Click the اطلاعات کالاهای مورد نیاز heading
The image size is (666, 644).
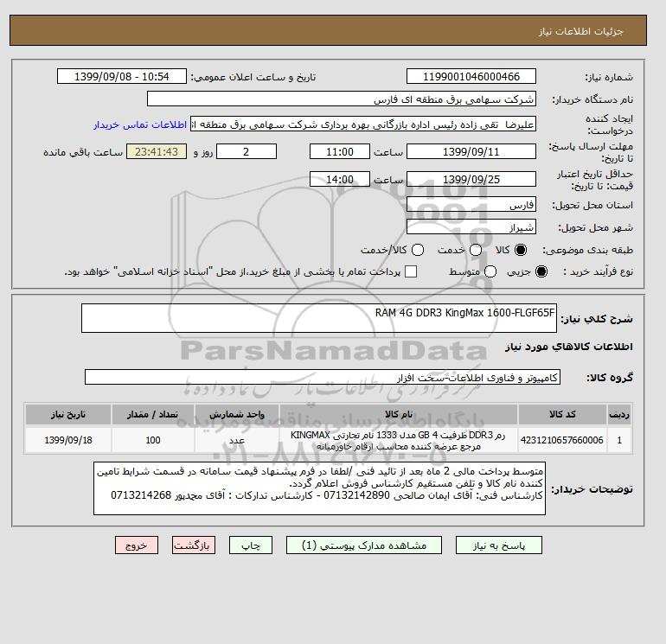(569, 347)
